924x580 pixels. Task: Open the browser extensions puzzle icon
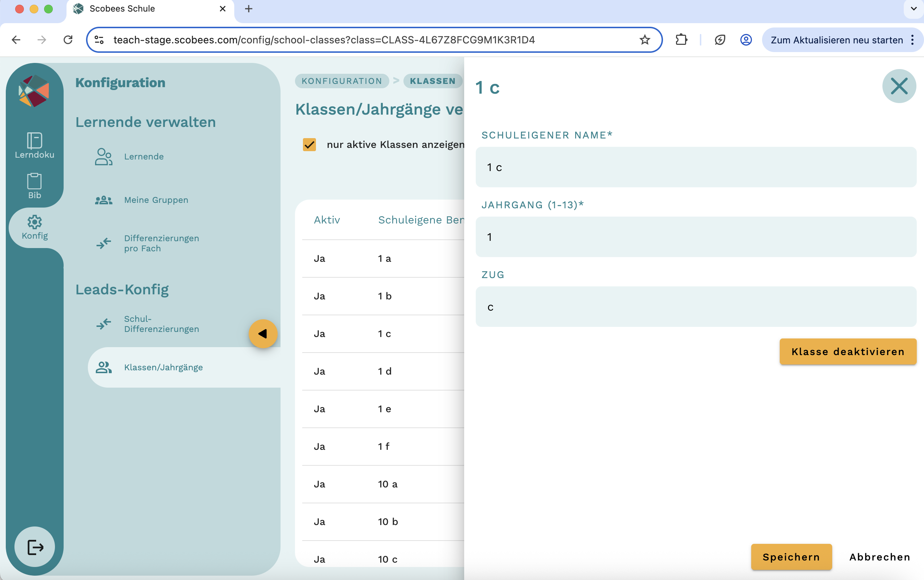681,40
